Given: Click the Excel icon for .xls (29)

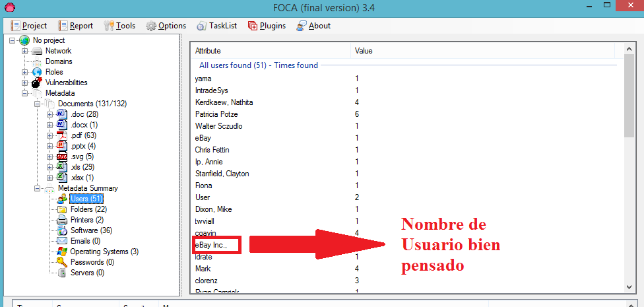Looking at the screenshot, I should (62, 167).
